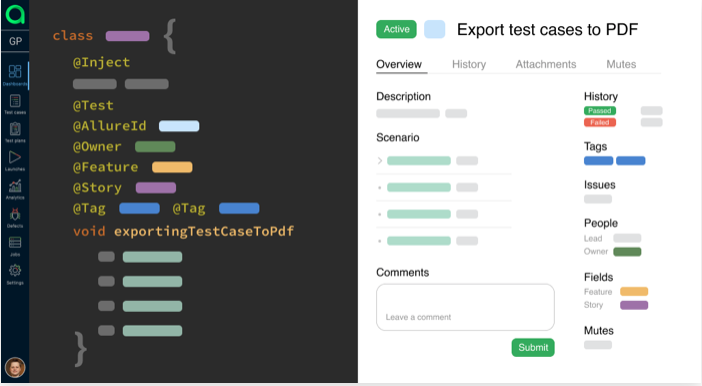Click the @AllureId annotation in code
Image resolution: width=702 pixels, height=386 pixels.
pos(110,126)
